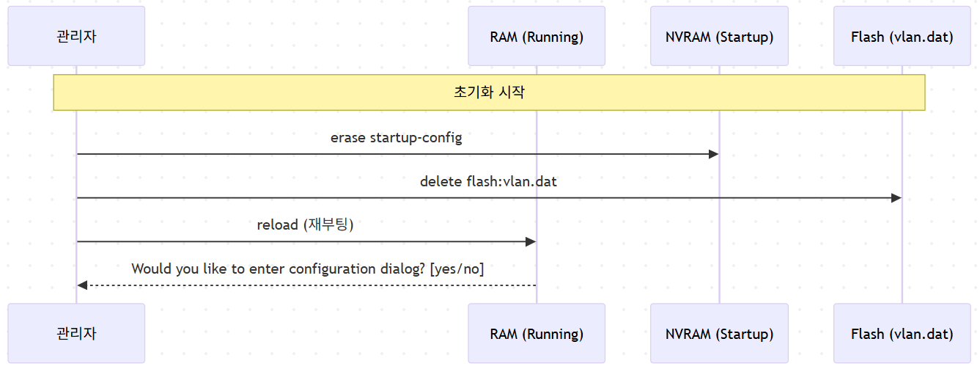This screenshot has height=369, width=980.
Task: Click the delete flash:vlan.dat message label
Action: tap(488, 180)
